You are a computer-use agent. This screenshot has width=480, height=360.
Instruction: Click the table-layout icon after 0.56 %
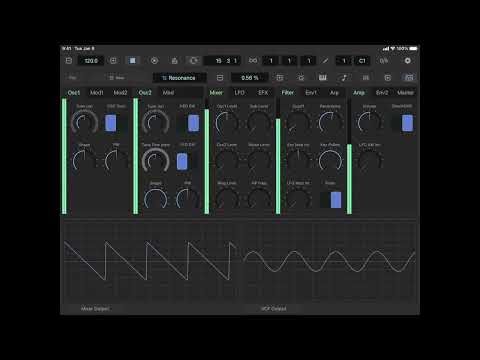tap(280, 78)
